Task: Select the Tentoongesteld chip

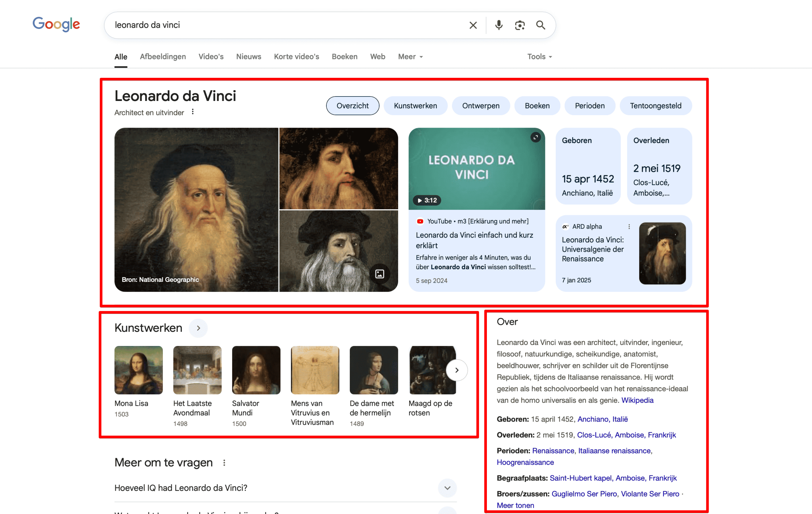Action: [x=656, y=106]
